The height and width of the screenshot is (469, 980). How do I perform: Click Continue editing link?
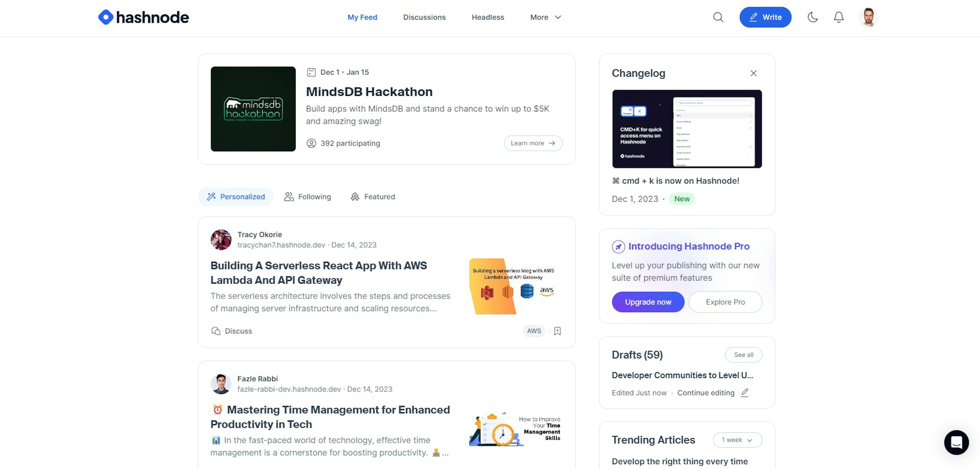click(706, 392)
